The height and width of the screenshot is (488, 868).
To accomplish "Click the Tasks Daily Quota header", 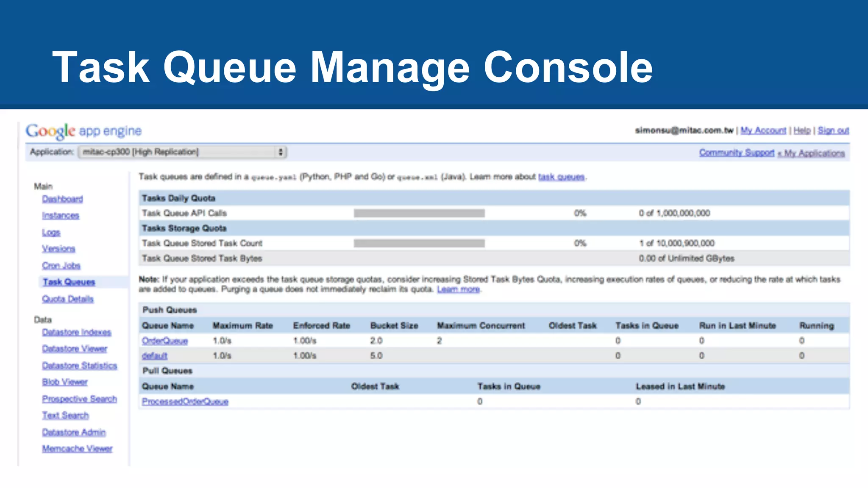I will (178, 198).
